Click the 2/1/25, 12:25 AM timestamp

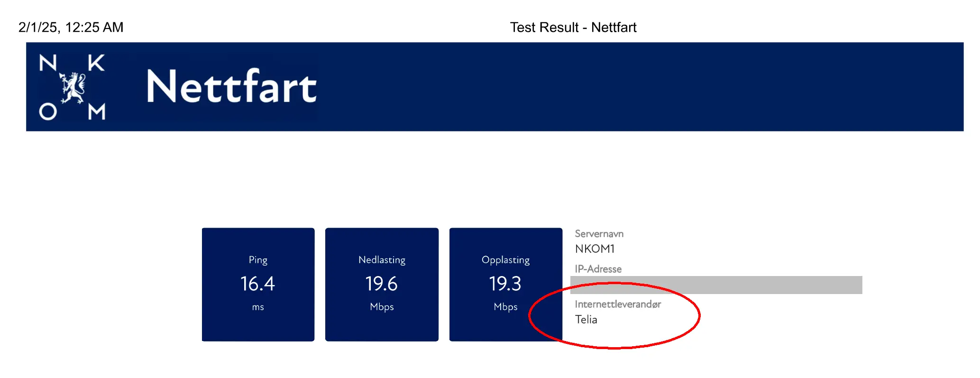(71, 28)
